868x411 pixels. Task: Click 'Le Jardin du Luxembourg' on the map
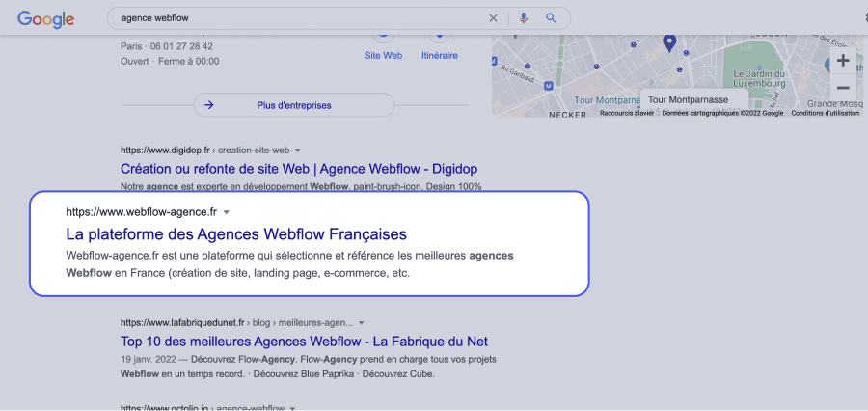(x=760, y=78)
